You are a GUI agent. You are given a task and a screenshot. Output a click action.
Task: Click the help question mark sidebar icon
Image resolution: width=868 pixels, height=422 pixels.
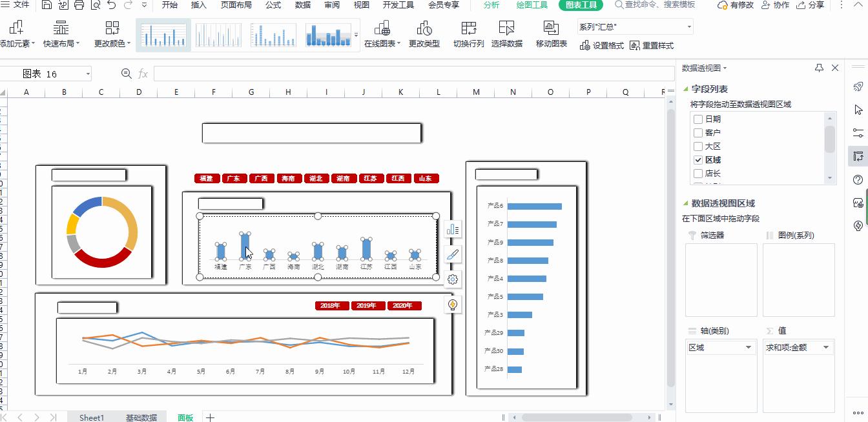(x=858, y=179)
